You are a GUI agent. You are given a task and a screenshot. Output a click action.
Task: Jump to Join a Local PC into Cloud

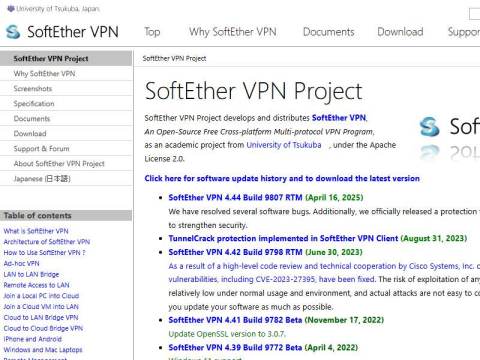coord(41,296)
